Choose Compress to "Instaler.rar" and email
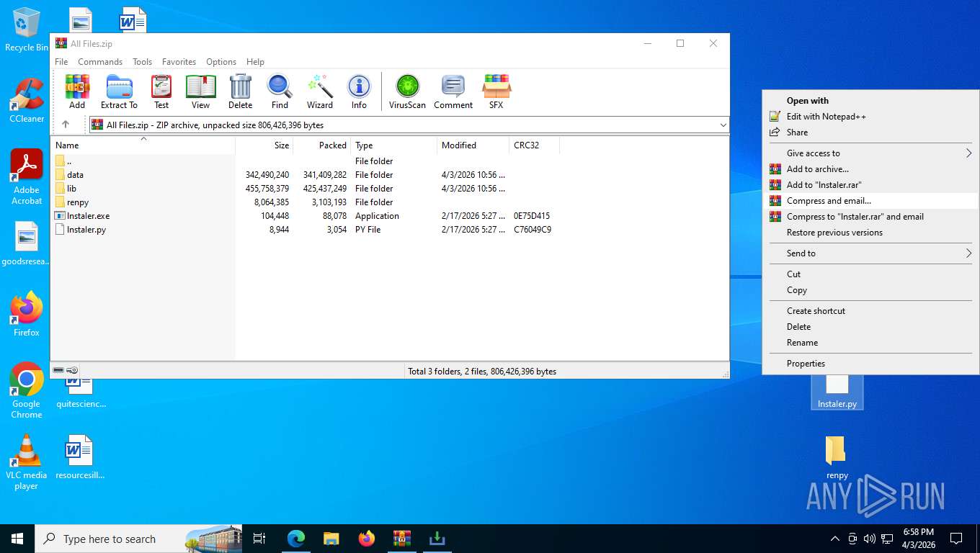 click(x=870, y=217)
